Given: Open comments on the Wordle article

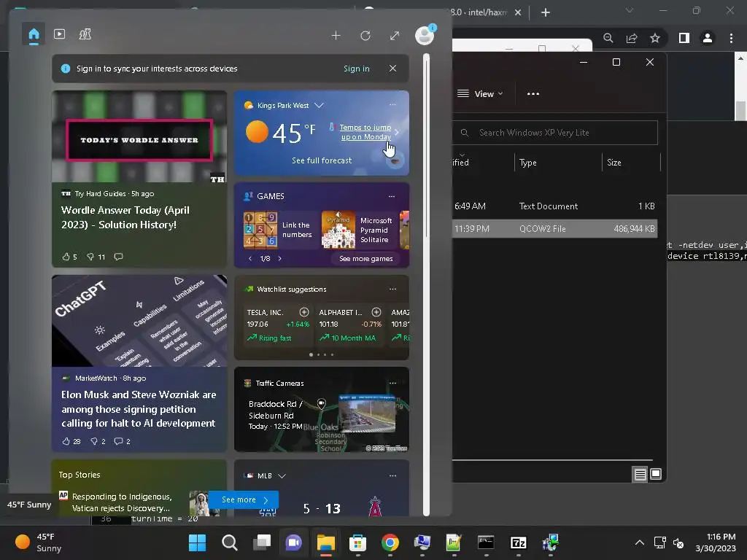Looking at the screenshot, I should coord(119,257).
